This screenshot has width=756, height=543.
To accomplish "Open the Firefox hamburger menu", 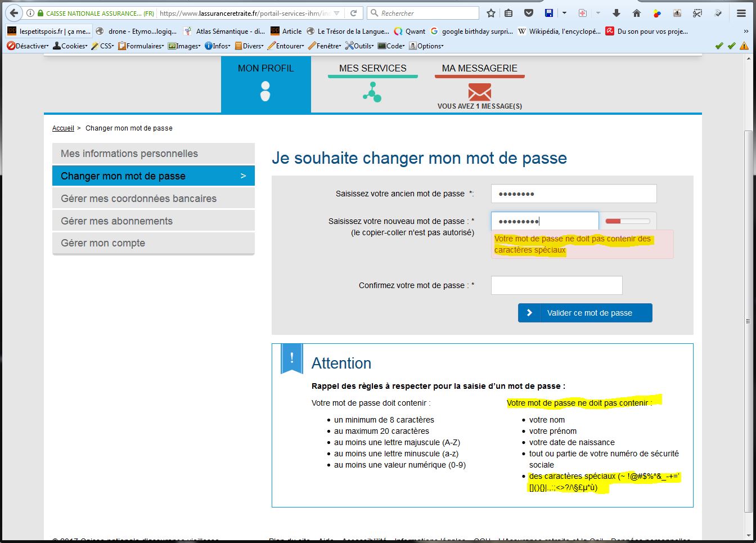I will coord(741,13).
